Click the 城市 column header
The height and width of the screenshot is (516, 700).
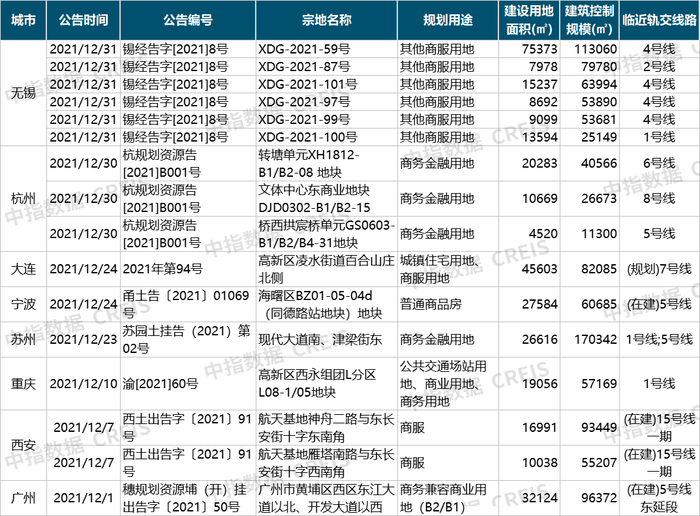[23, 20]
